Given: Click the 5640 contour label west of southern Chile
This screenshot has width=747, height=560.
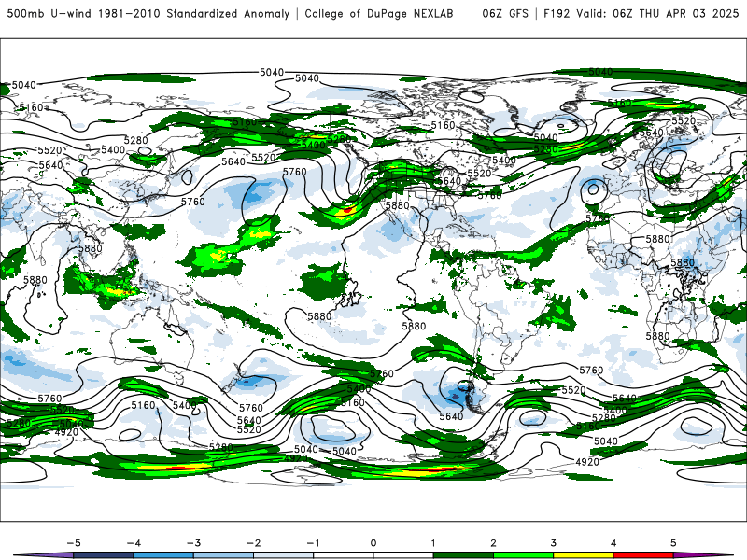Looking at the screenshot, I should point(451,416).
